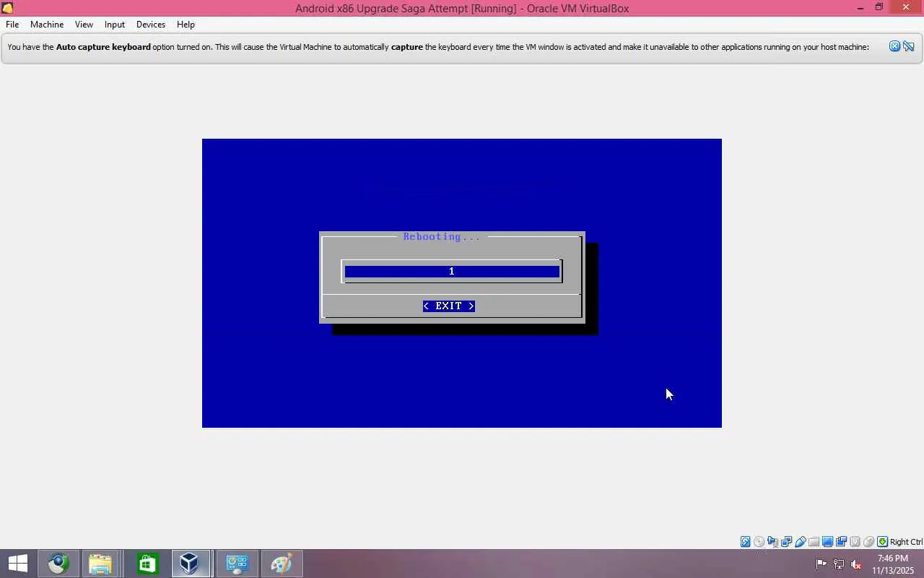The image size is (924, 578).
Task: Click the USB devices indicator
Action: [801, 542]
